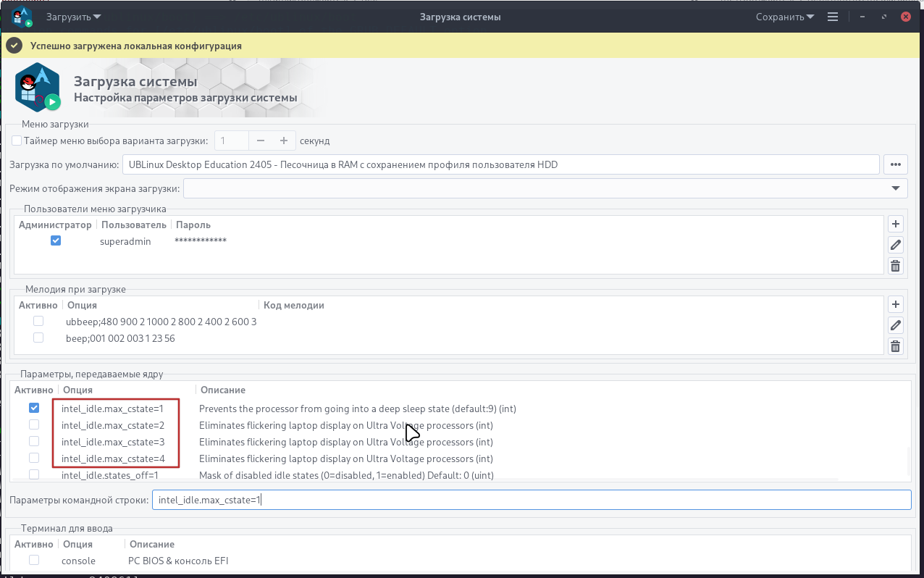Uncheck intel_idle.max_cstate=1 active checkbox

pyautogui.click(x=34, y=408)
